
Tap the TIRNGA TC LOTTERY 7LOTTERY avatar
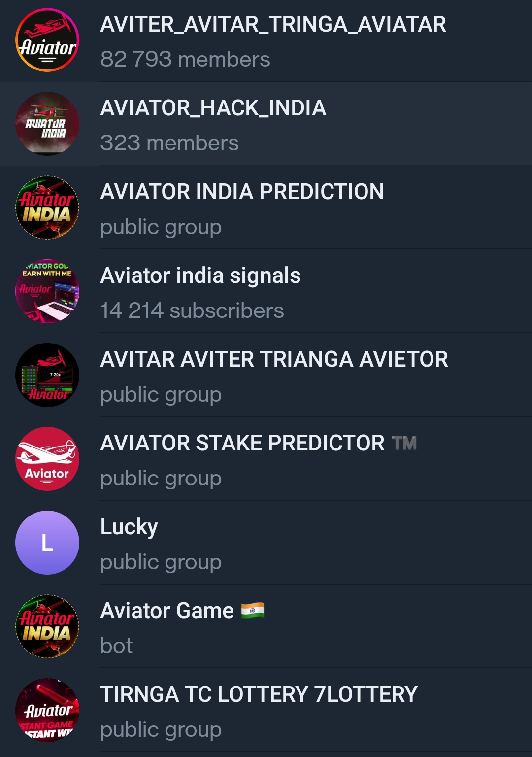tap(47, 710)
